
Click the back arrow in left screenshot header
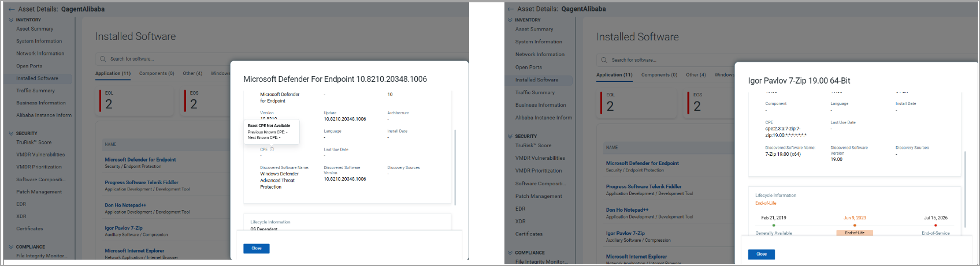pos(12,9)
